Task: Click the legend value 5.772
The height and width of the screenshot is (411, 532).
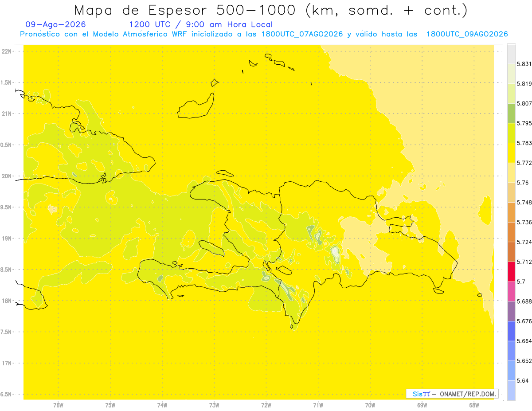Action: coord(524,163)
